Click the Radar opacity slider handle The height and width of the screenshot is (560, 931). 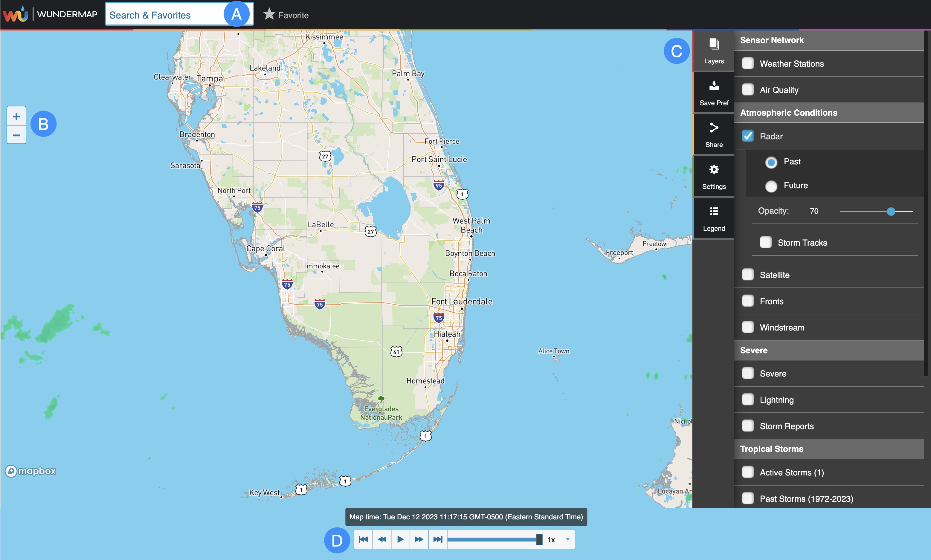pyautogui.click(x=891, y=211)
